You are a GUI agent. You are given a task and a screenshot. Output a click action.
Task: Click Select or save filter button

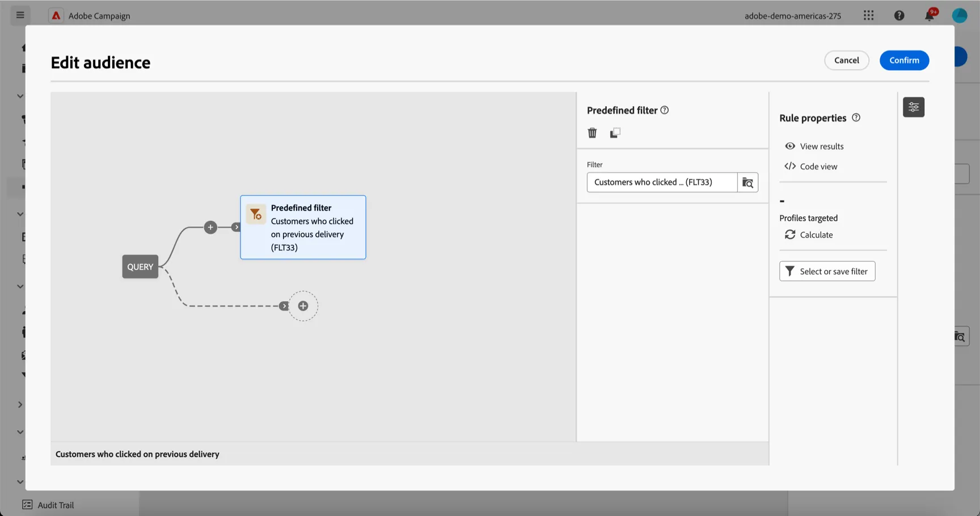(827, 271)
